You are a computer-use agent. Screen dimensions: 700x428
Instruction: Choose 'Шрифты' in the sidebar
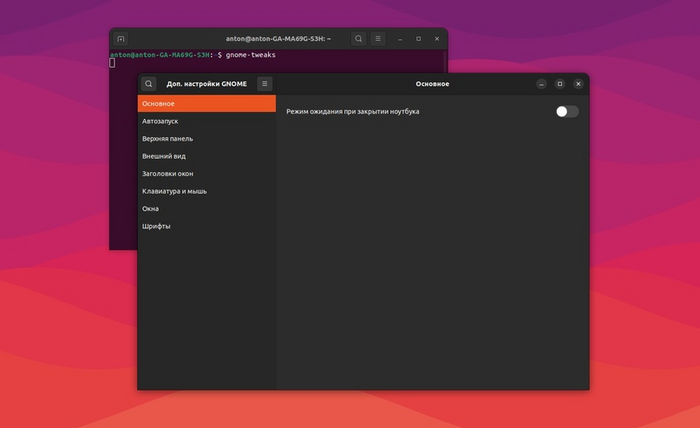tap(206, 226)
